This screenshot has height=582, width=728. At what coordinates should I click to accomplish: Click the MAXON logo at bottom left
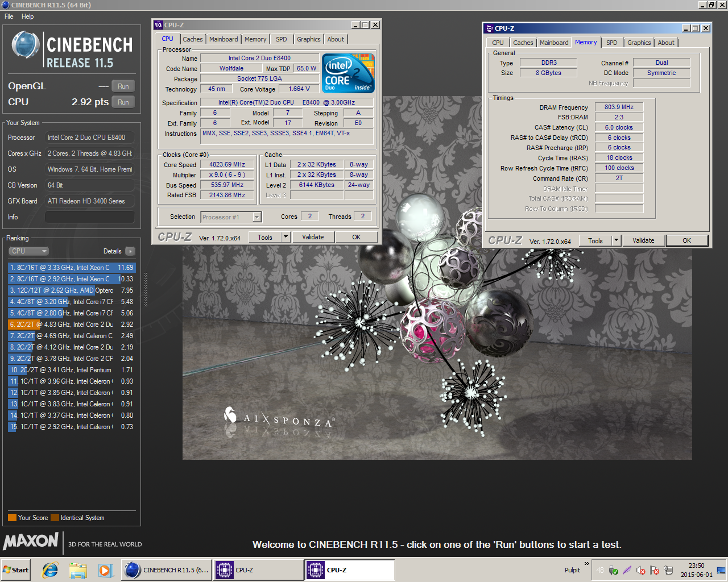click(x=31, y=541)
